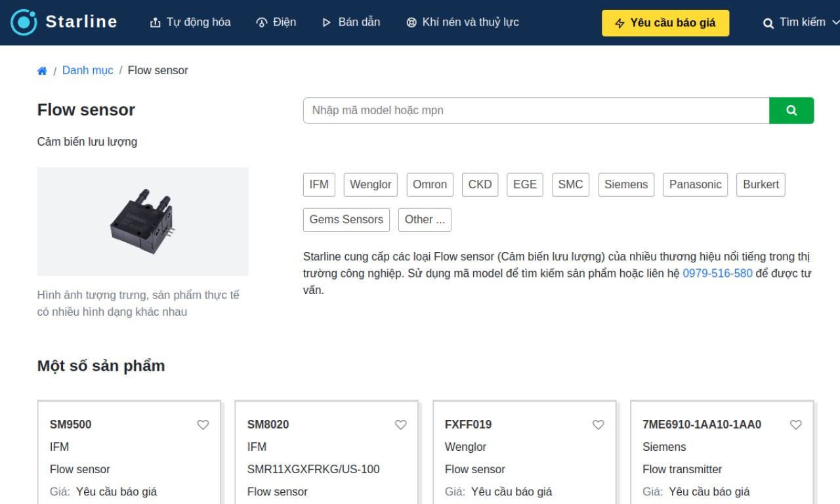The image size is (840, 504).
Task: Favorite the 7ME6910-1AA10-1AA0 product heart icon
Action: point(796,425)
